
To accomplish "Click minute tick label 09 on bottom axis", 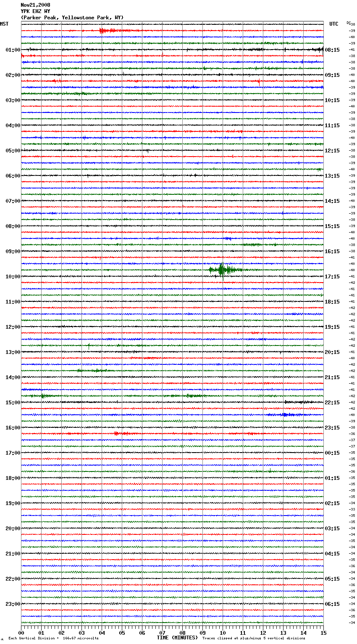I will (x=202, y=633).
